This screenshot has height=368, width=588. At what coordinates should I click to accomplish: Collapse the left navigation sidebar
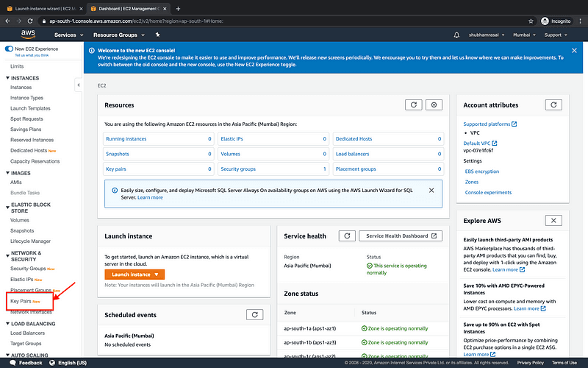pyautogui.click(x=79, y=85)
